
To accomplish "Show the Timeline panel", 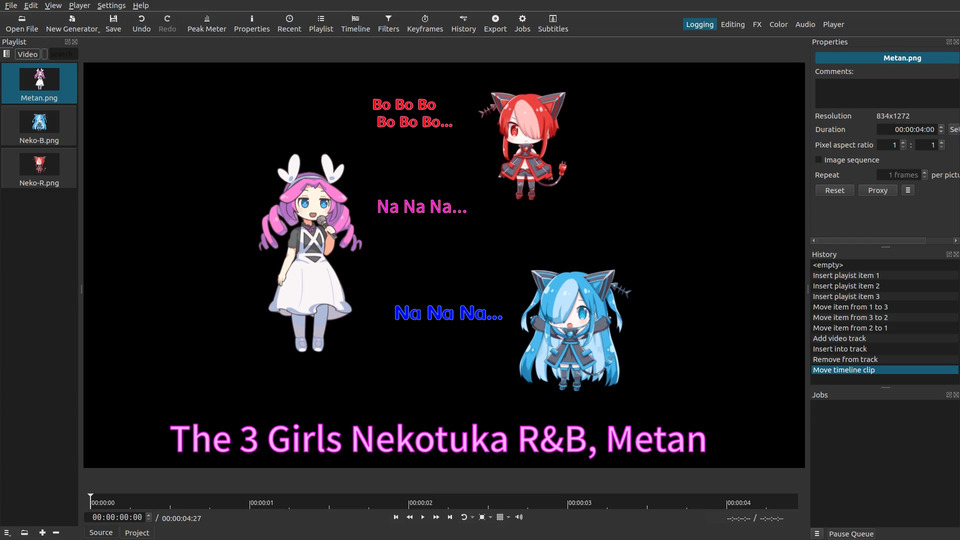I will click(355, 24).
